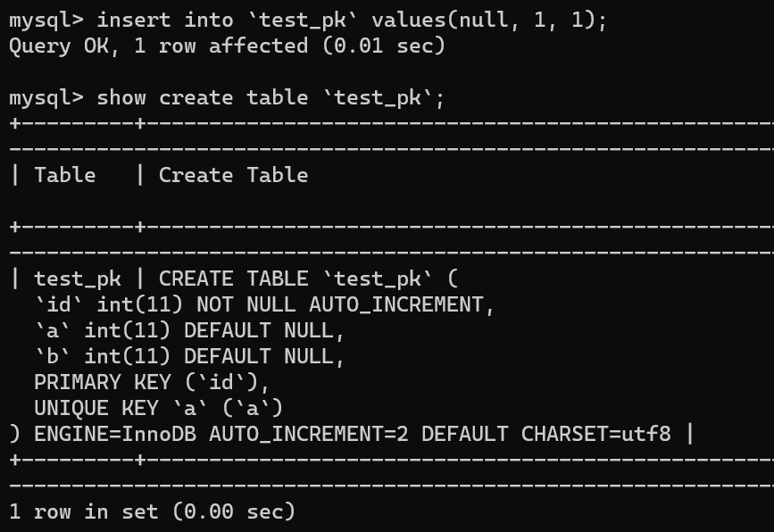Screen dimensions: 774x532
Task: Click the UNIQUE KEY `a` (`a`) line
Action: (x=158, y=408)
